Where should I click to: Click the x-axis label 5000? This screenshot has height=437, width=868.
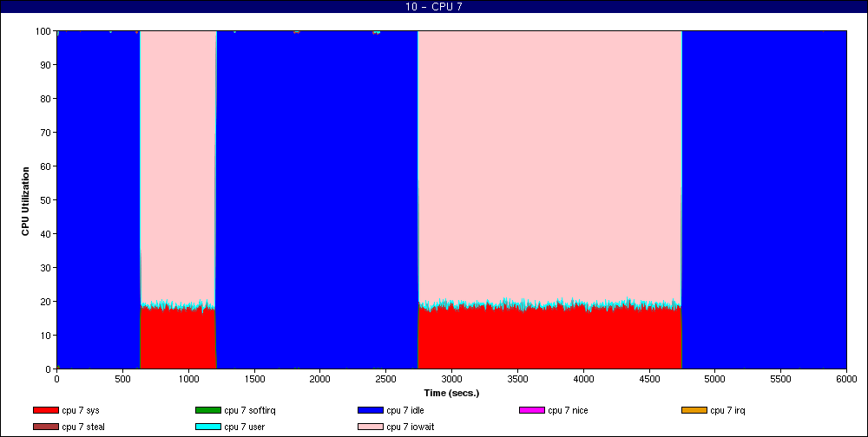coord(714,380)
